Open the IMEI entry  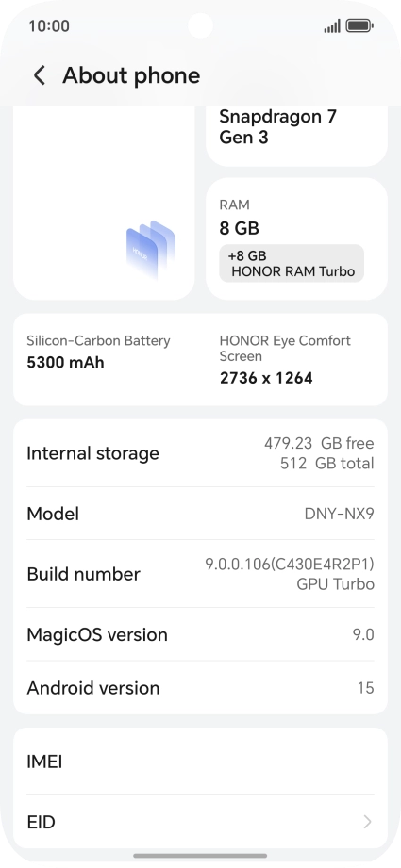pos(200,762)
